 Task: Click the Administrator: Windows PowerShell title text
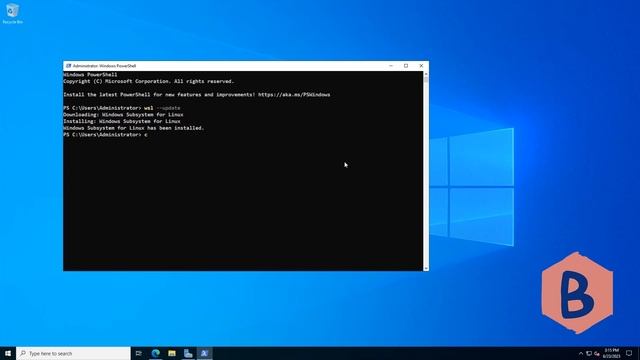point(104,66)
